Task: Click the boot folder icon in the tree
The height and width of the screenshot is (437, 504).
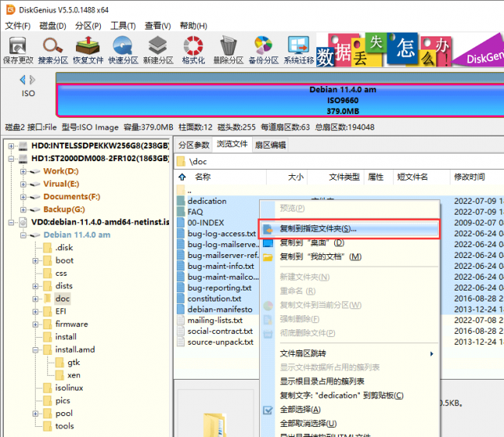Action: pos(47,260)
